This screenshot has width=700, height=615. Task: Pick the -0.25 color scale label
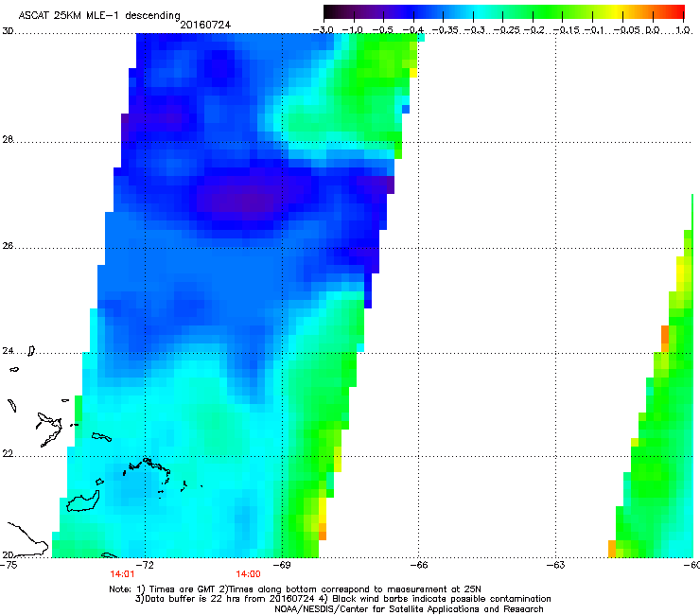pos(506,30)
